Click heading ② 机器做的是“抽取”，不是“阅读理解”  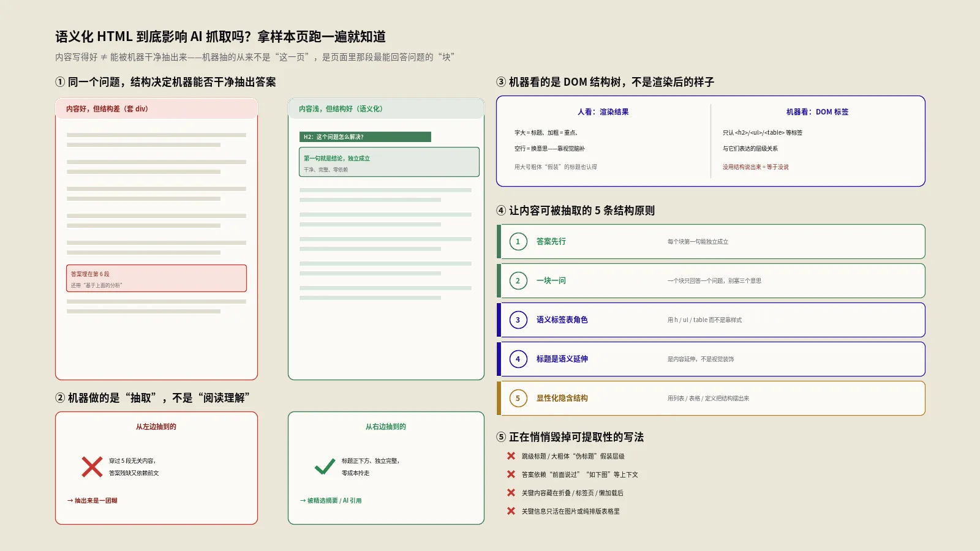153,398
